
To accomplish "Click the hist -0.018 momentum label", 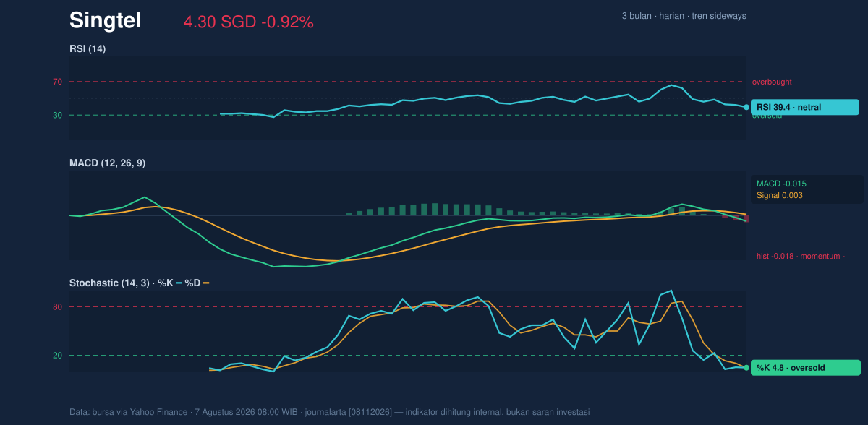I will click(801, 256).
